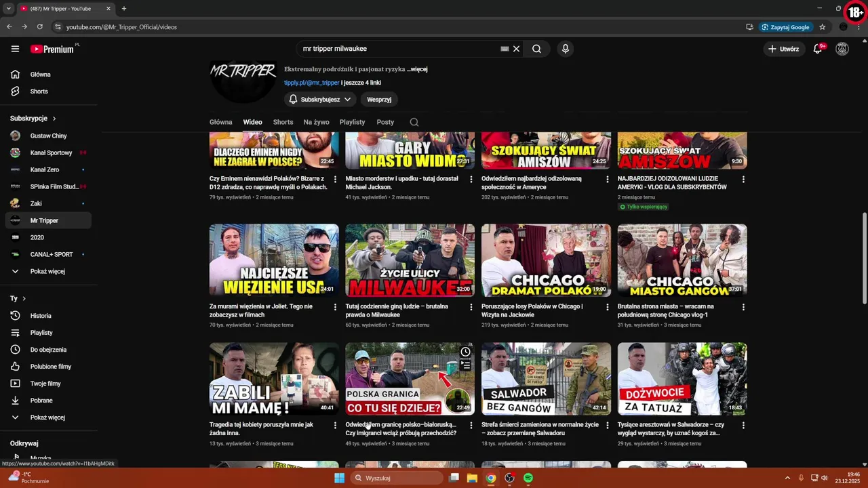
Task: Open more options for Salvador tattoo video
Action: point(743,426)
